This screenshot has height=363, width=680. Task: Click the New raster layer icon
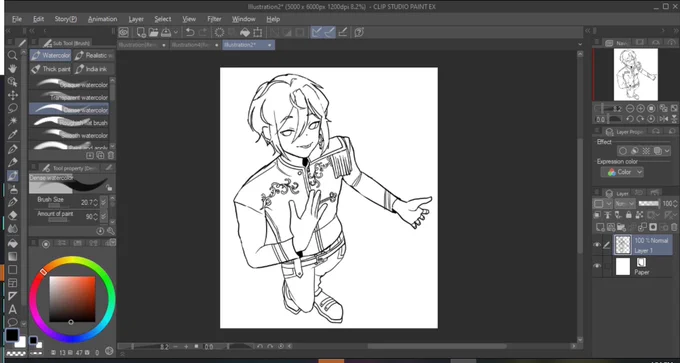[x=601, y=226]
